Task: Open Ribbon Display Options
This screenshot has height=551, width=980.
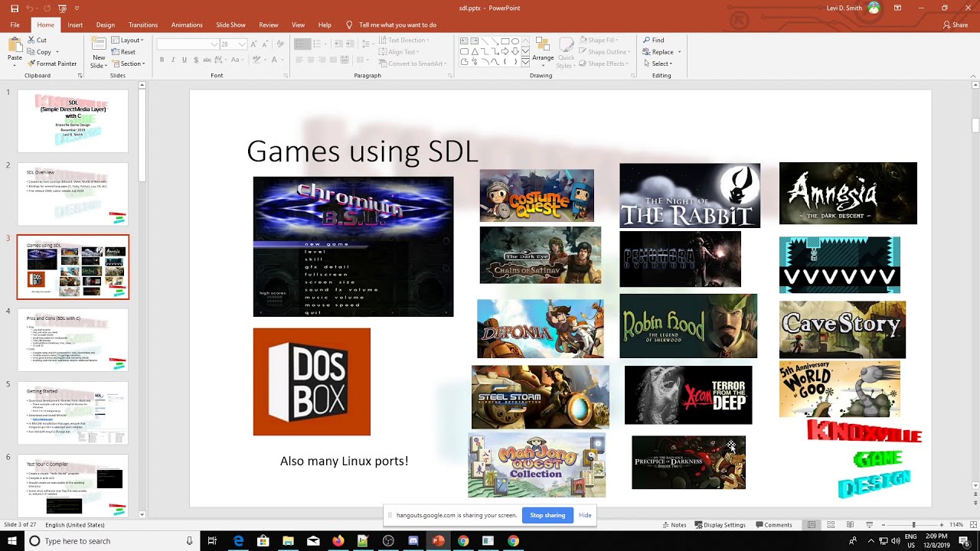Action: (899, 8)
